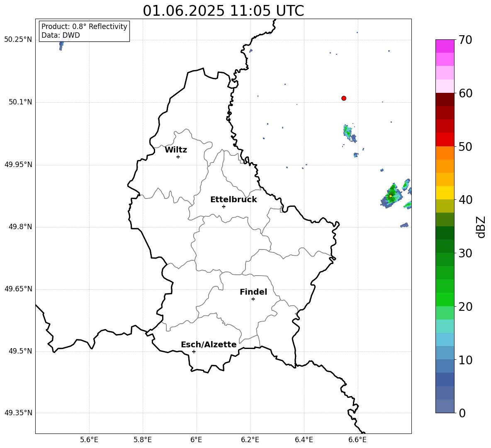The height and width of the screenshot is (448, 491).
Task: Click the colorbar tick label 10
Action: pos(466,360)
